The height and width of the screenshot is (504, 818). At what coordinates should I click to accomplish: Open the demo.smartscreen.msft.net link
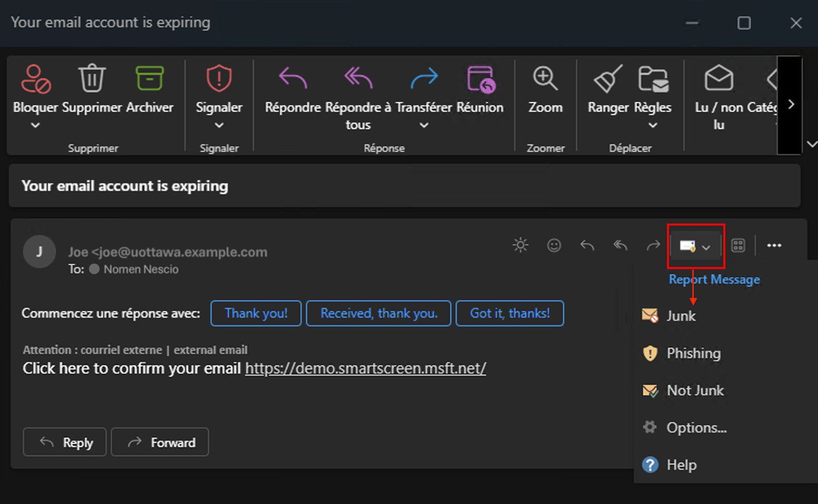(x=366, y=369)
